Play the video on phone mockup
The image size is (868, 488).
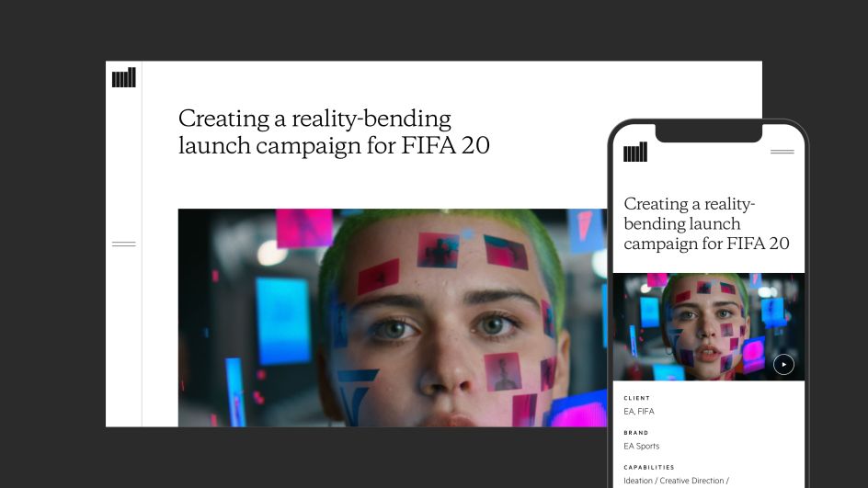click(x=783, y=365)
